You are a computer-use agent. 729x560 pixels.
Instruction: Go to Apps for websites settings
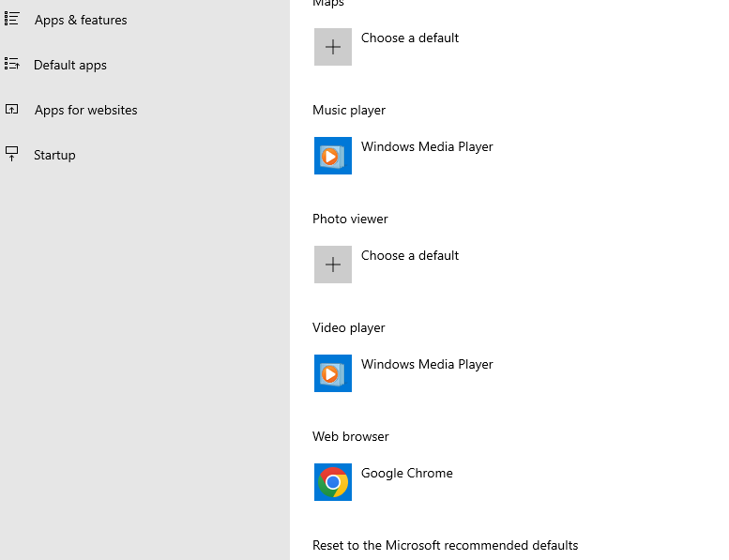pos(85,110)
